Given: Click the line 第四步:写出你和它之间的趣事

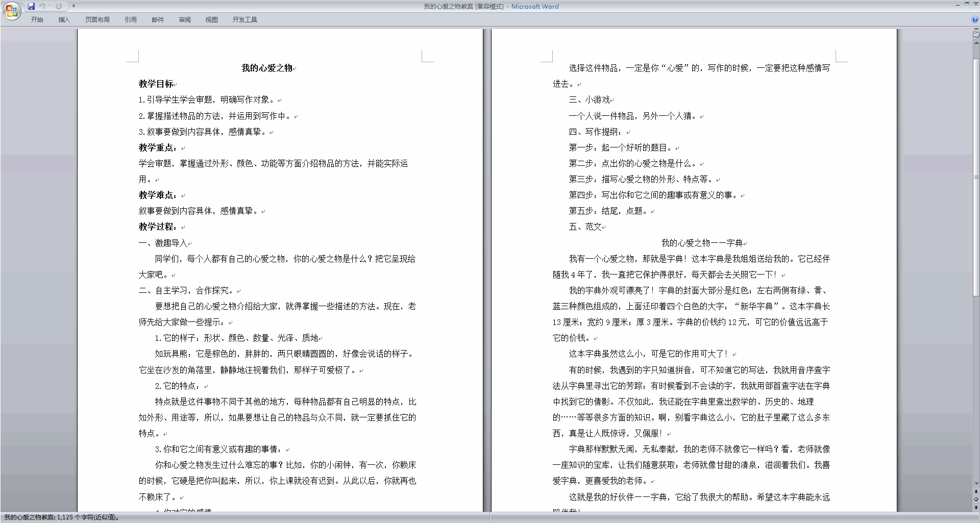Looking at the screenshot, I should point(654,195).
